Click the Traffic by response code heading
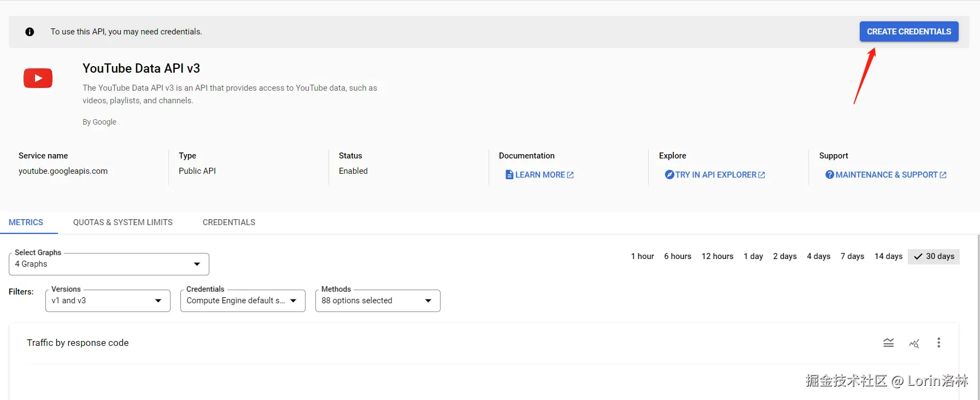The width and height of the screenshot is (980, 400). [78, 343]
